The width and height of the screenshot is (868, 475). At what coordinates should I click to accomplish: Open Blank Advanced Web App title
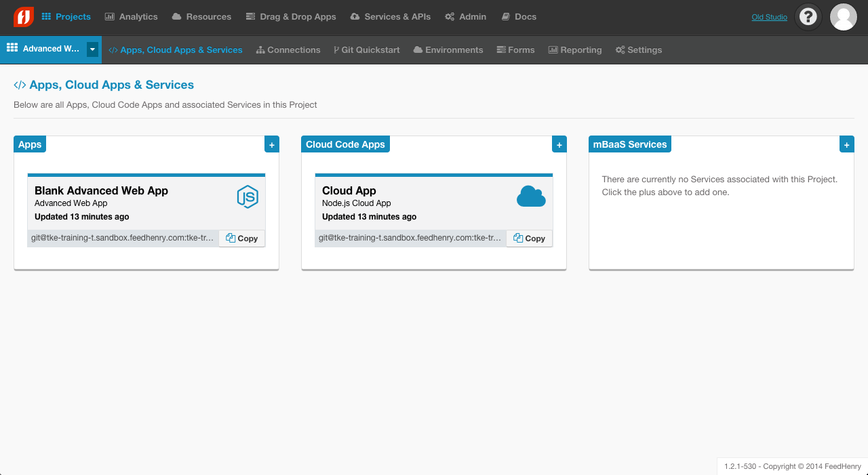click(101, 190)
